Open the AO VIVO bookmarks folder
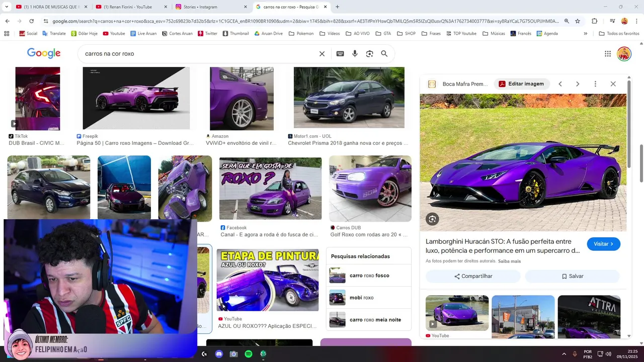Screen dimensions: 644x362 click(357, 34)
